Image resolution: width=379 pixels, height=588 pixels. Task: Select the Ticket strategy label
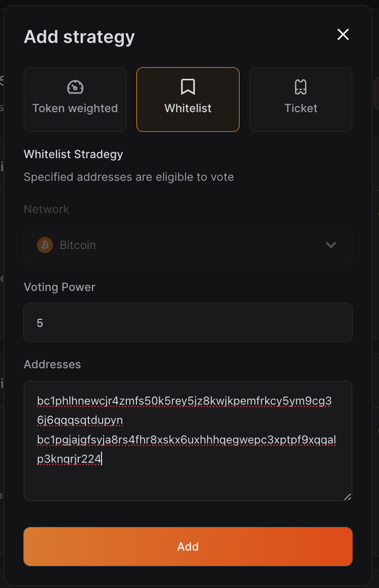[x=301, y=108]
